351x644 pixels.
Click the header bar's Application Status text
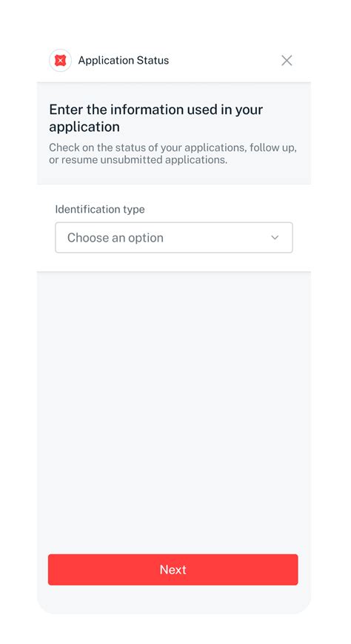pyautogui.click(x=124, y=60)
